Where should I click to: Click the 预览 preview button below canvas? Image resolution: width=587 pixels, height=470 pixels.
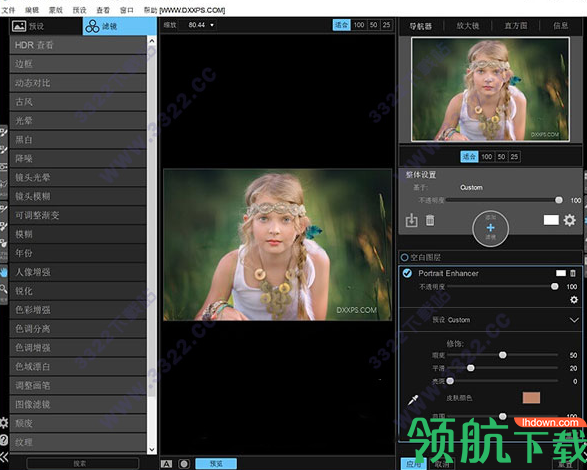point(216,464)
